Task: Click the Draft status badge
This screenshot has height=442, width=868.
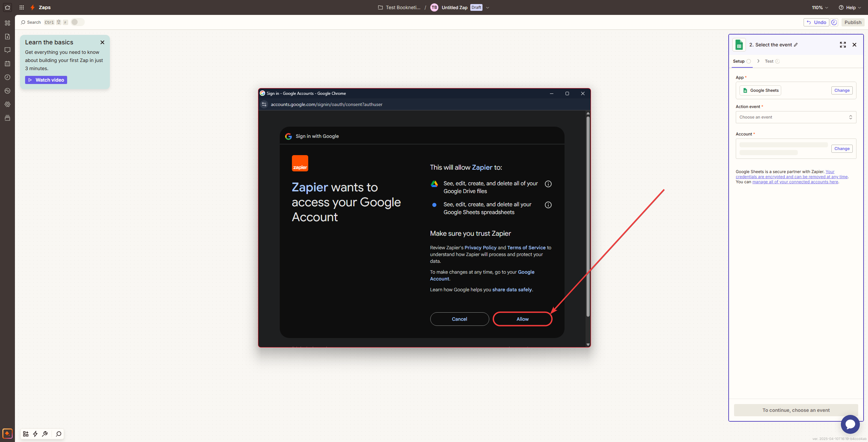Action: point(476,7)
